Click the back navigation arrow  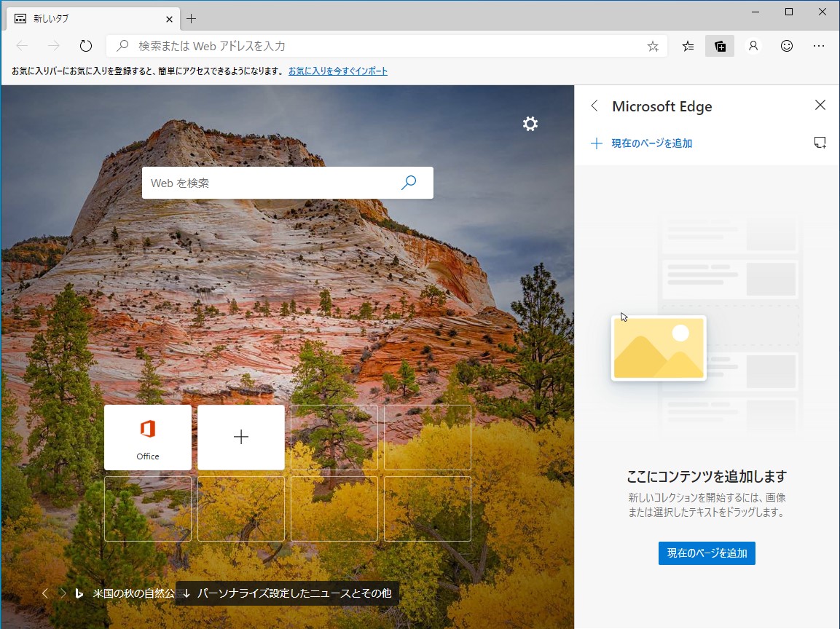point(22,45)
